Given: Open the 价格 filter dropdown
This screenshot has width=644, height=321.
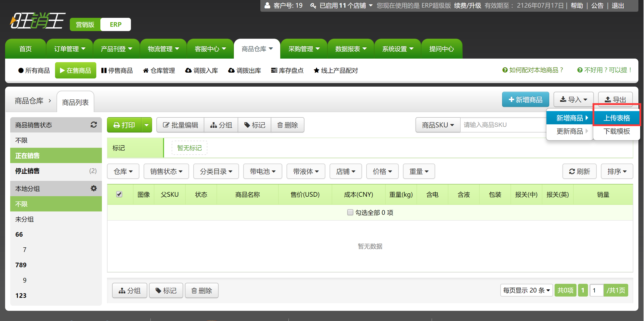Looking at the screenshot, I should pos(382,171).
